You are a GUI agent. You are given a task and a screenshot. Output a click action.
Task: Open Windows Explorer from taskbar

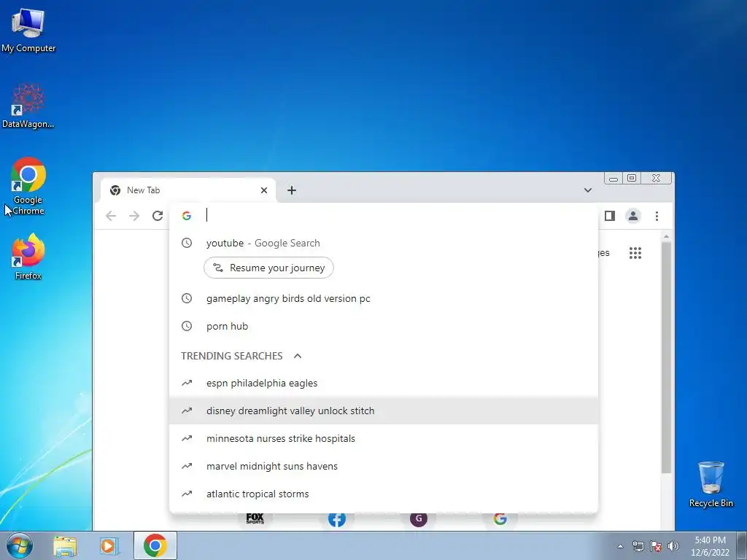tap(65, 545)
